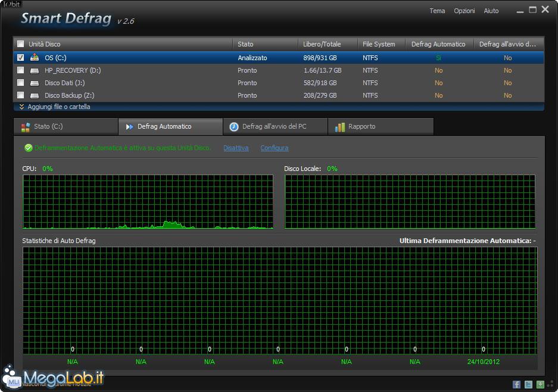Click the green checkmark status icon
558x392 pixels.
point(28,148)
